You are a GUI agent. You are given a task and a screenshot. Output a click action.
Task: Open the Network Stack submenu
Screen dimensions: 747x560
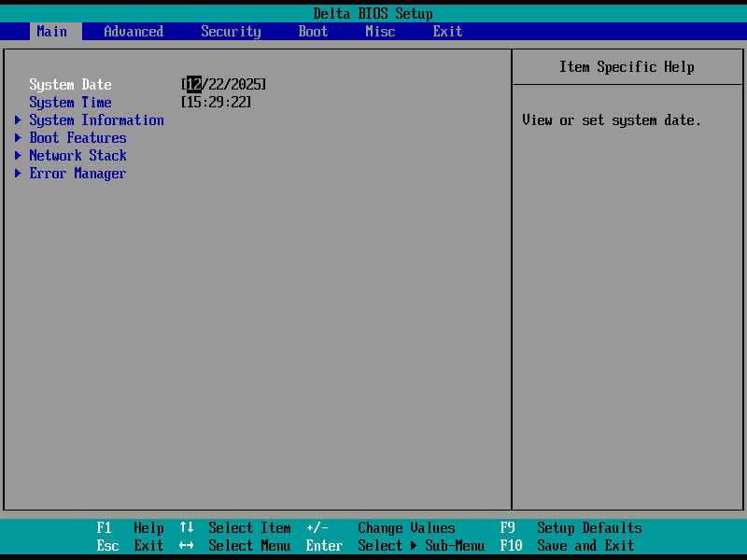click(78, 155)
